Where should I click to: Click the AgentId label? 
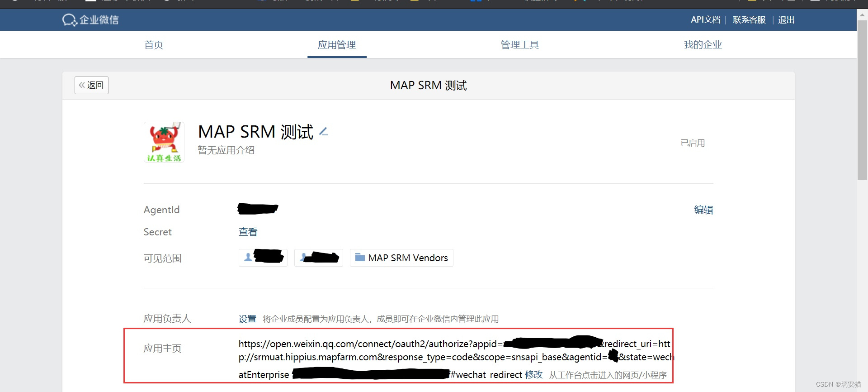pos(161,210)
